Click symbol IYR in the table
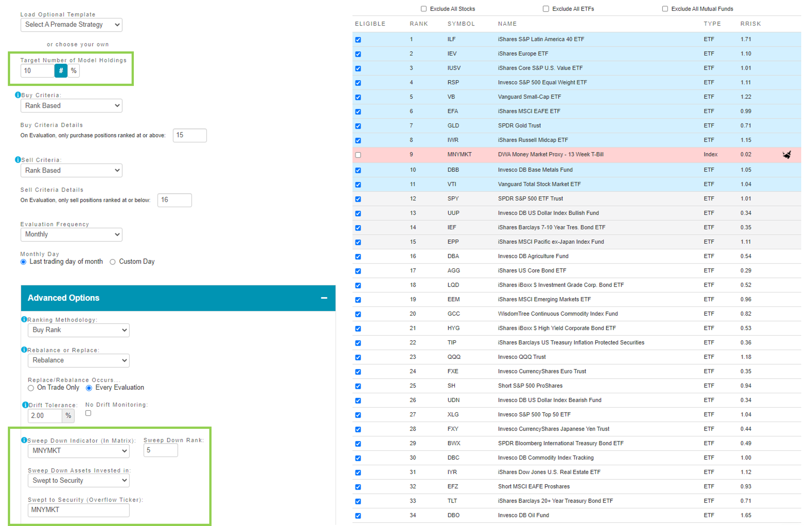 (452, 472)
